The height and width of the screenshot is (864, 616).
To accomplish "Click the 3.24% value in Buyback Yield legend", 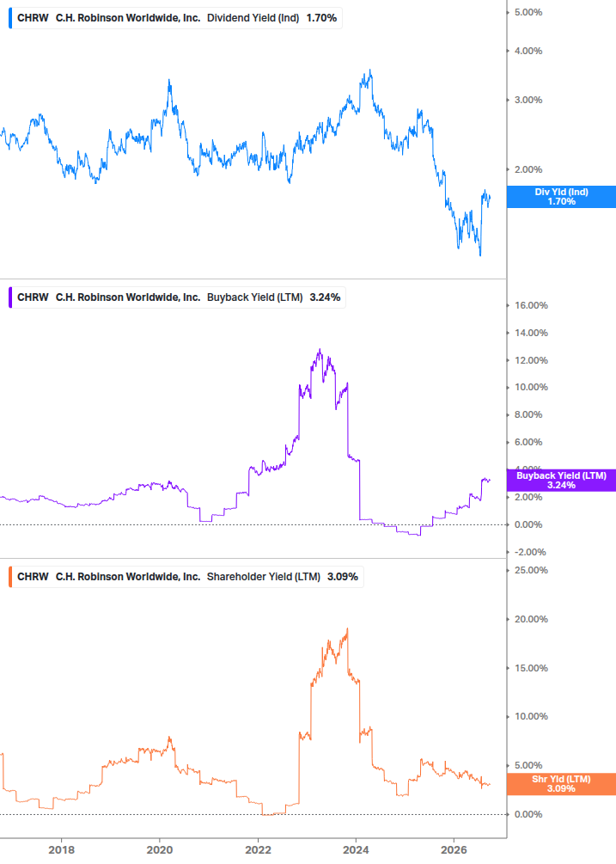I will click(x=325, y=297).
